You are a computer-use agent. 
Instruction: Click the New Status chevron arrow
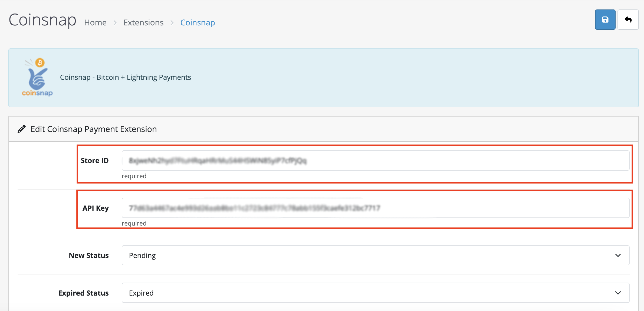pyautogui.click(x=618, y=255)
